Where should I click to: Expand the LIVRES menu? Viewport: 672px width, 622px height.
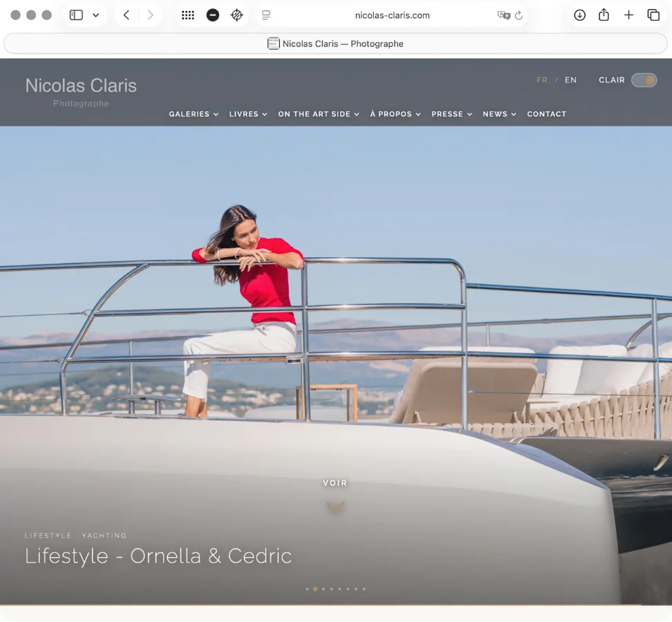248,114
